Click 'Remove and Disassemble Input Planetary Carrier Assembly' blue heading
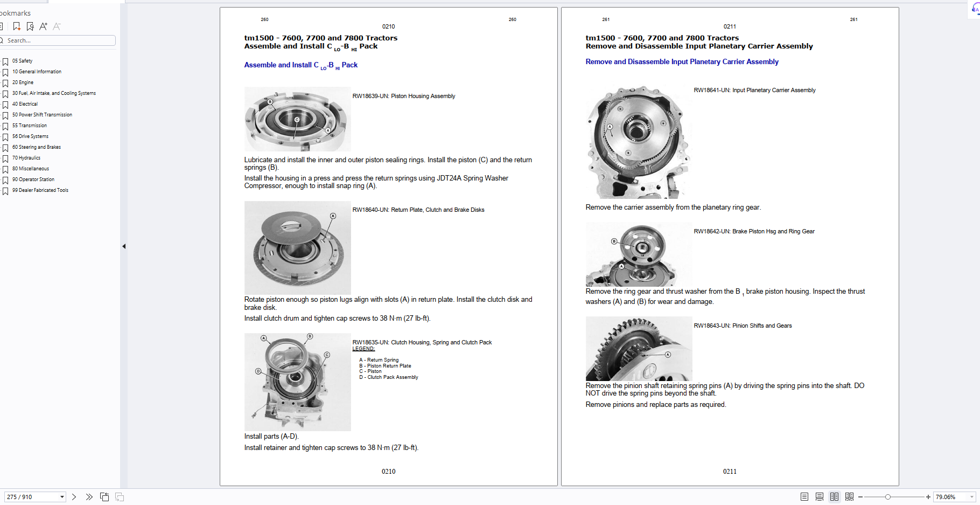 682,61
